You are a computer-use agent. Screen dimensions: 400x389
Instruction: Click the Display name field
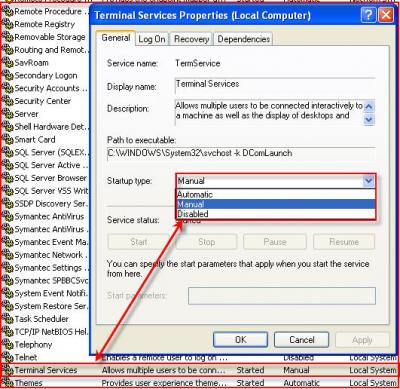275,85
